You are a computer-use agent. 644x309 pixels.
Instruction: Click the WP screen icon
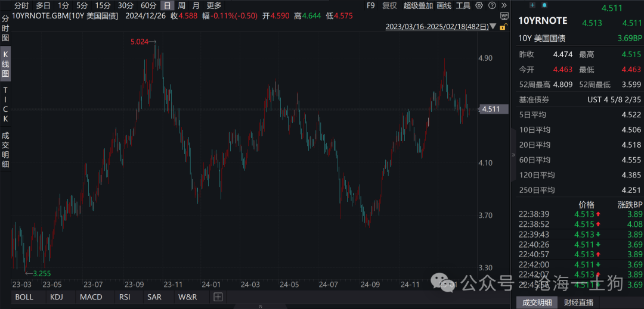505,16
